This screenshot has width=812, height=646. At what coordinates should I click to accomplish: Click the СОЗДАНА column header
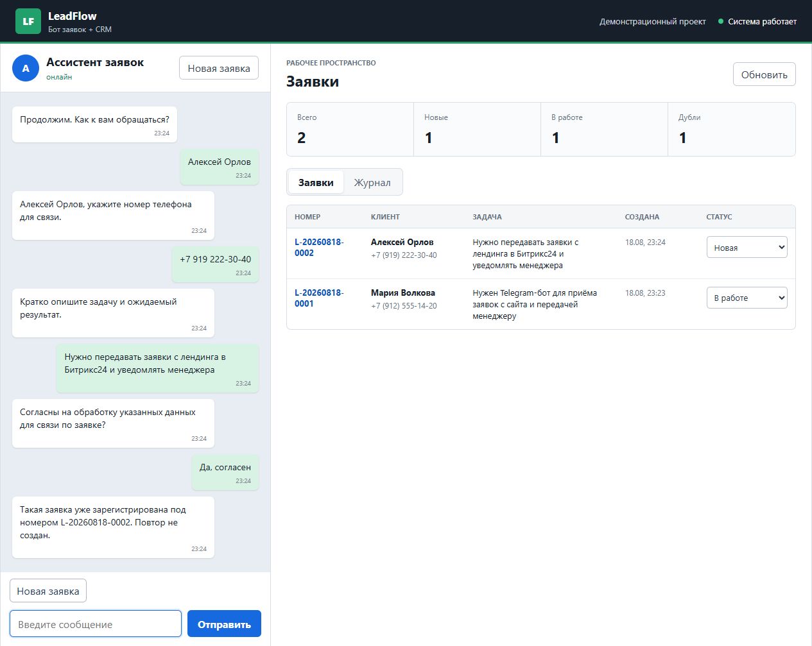click(642, 217)
